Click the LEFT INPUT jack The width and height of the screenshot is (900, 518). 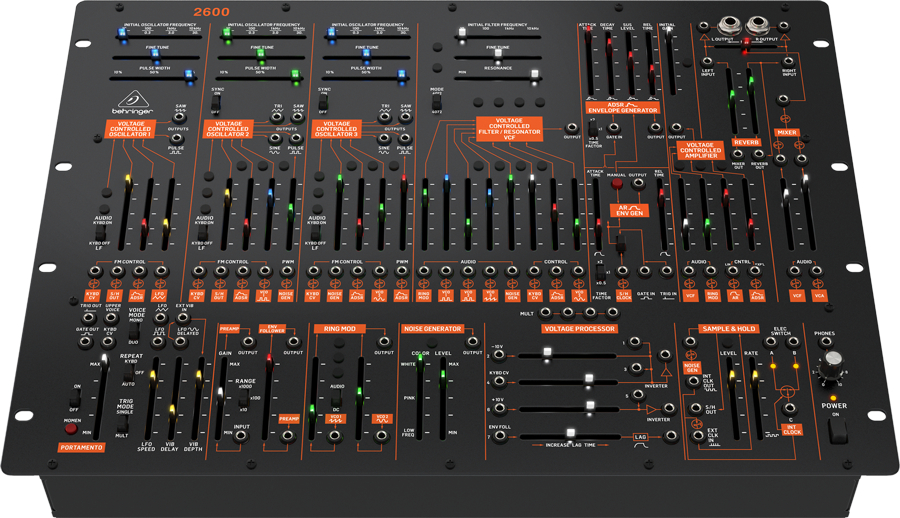point(707,61)
